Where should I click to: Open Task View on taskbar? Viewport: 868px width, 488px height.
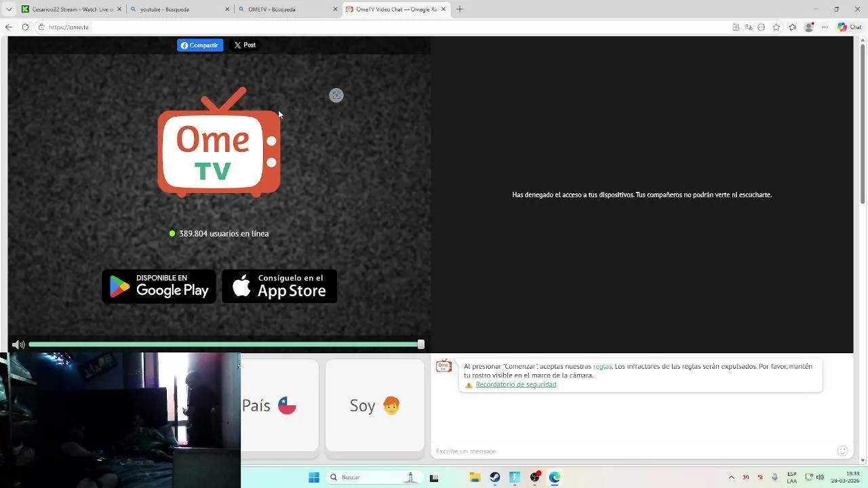click(434, 477)
